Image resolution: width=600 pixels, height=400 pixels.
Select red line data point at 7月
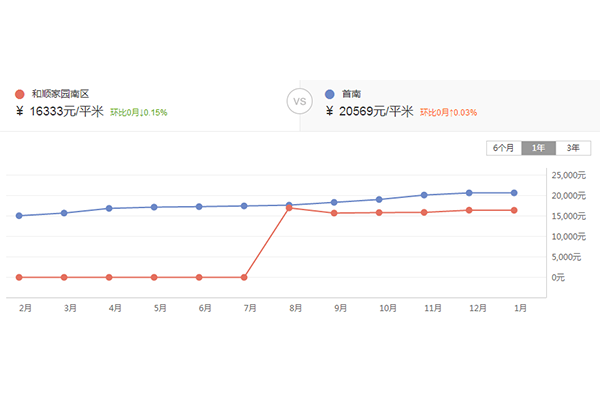coord(244,277)
